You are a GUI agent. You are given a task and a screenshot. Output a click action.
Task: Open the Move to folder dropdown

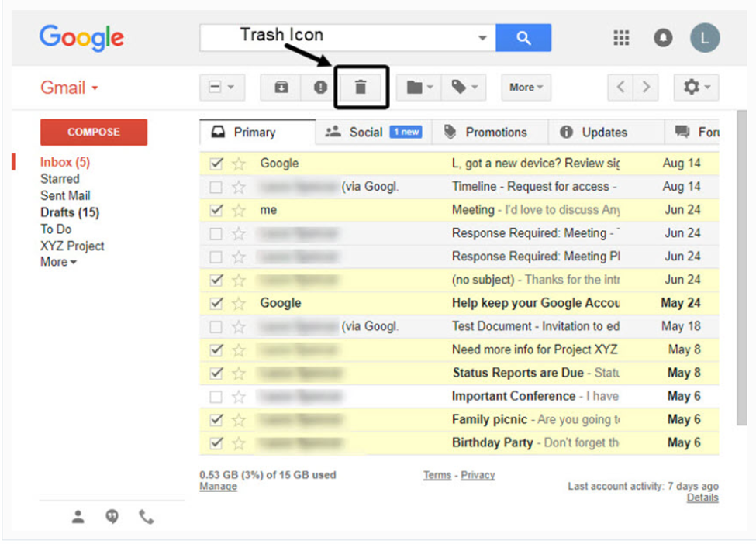[x=418, y=88]
